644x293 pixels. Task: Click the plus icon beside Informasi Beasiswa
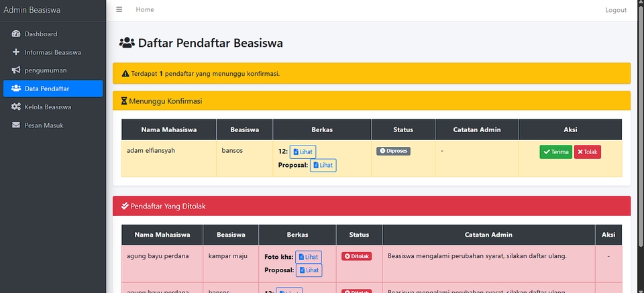16,52
